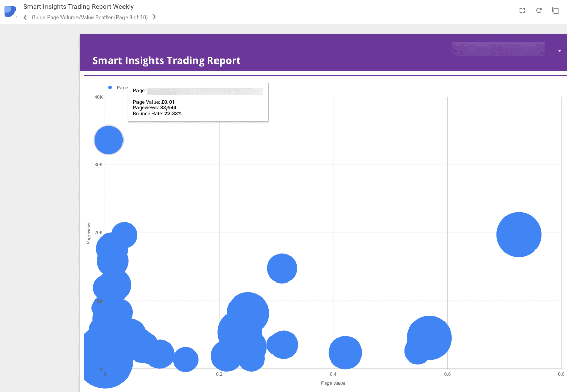Select the far-right bubble near 20K pageviews
Screen dimensions: 567x392
[x=518, y=234]
